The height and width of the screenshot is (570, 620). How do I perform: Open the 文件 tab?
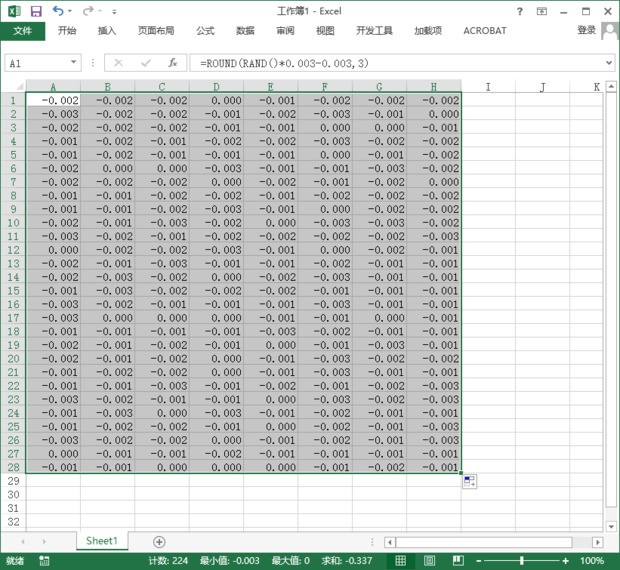pos(23,31)
